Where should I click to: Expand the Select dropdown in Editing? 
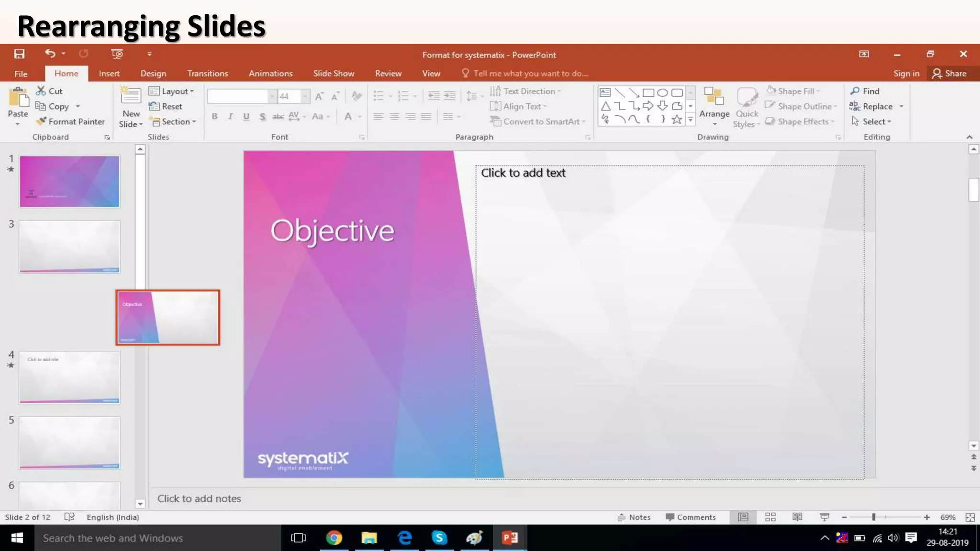pos(875,121)
